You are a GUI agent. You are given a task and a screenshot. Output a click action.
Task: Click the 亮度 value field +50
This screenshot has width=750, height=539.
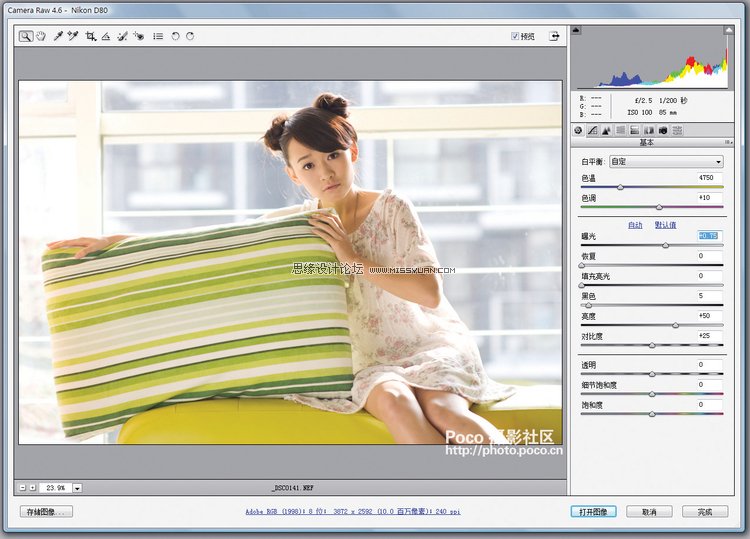(x=709, y=316)
